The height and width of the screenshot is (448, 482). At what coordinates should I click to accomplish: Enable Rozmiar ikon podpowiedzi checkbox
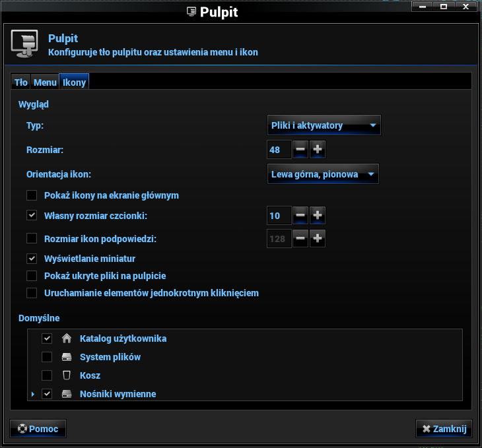coord(32,238)
